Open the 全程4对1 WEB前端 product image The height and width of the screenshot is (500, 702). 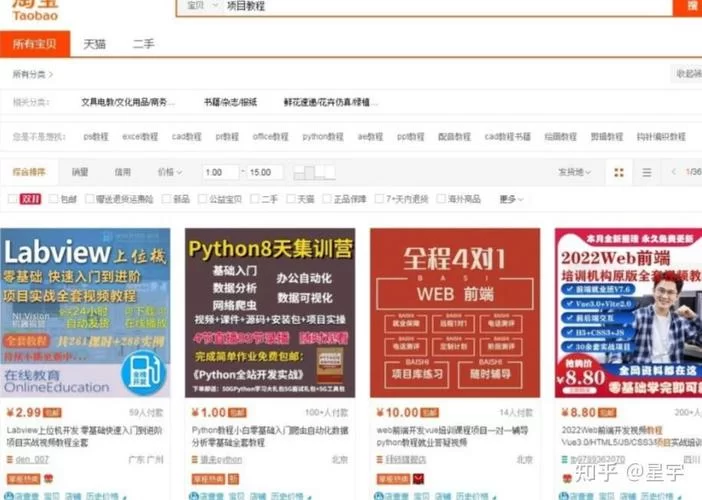click(455, 312)
